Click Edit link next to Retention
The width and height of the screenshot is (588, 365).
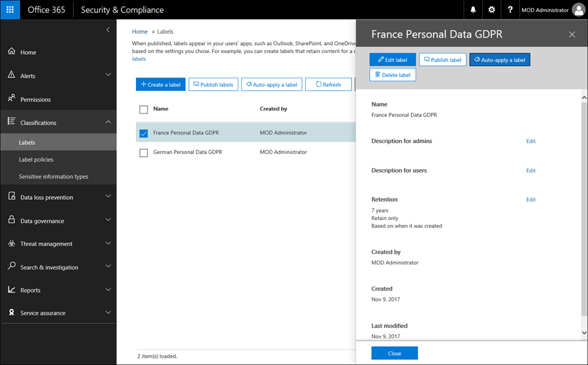tap(531, 200)
